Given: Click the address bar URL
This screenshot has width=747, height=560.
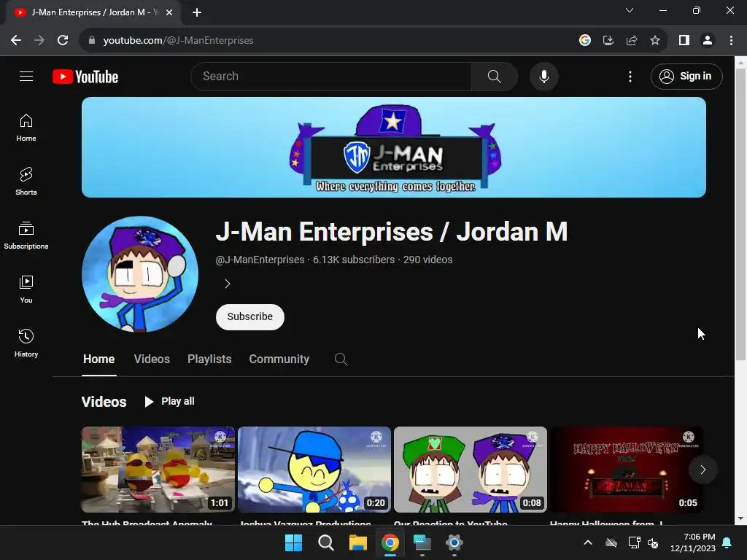Looking at the screenshot, I should (178, 41).
